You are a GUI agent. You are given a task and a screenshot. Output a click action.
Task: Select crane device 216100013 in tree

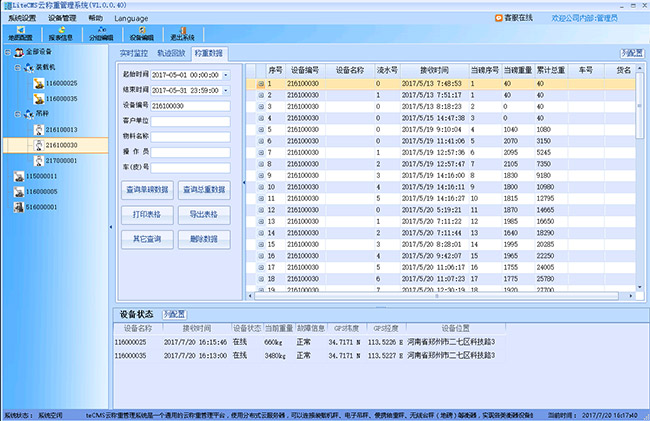coord(60,130)
